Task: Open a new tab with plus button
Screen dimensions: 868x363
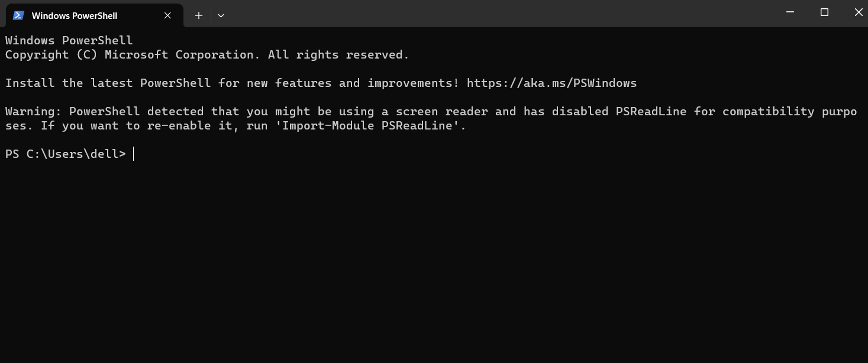Action: click(x=199, y=15)
